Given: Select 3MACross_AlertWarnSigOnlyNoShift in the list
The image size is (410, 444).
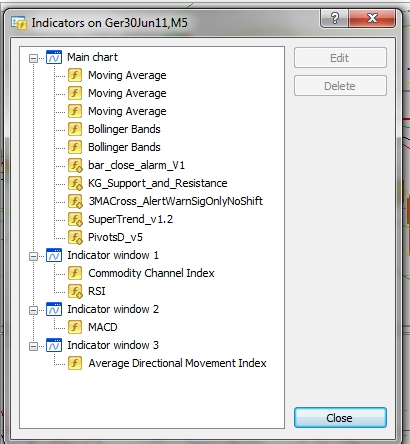Looking at the screenshot, I should pos(175,201).
